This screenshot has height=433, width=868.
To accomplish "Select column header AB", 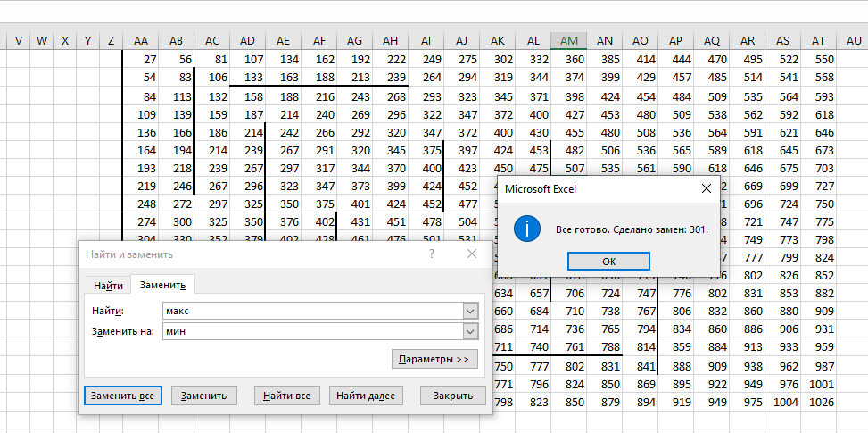I will click(176, 41).
